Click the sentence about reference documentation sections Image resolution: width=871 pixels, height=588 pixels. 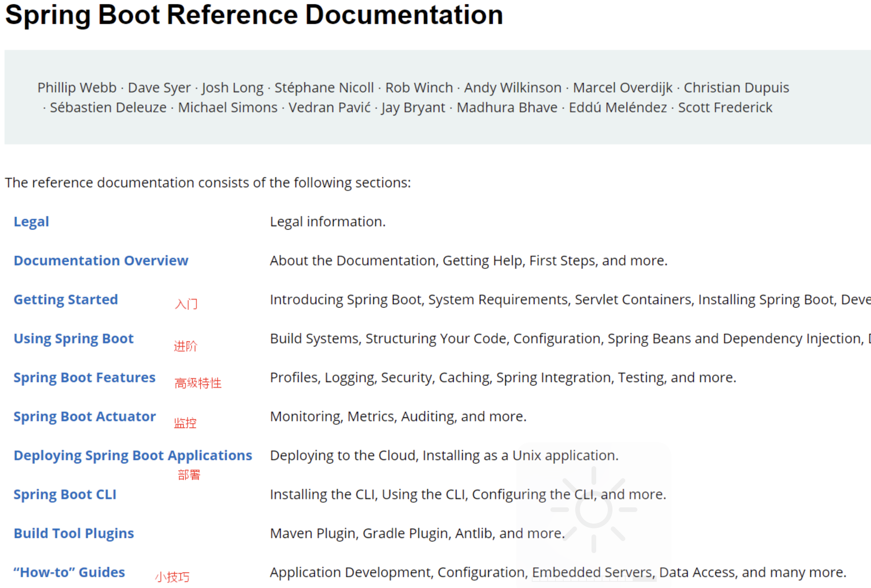coord(208,183)
